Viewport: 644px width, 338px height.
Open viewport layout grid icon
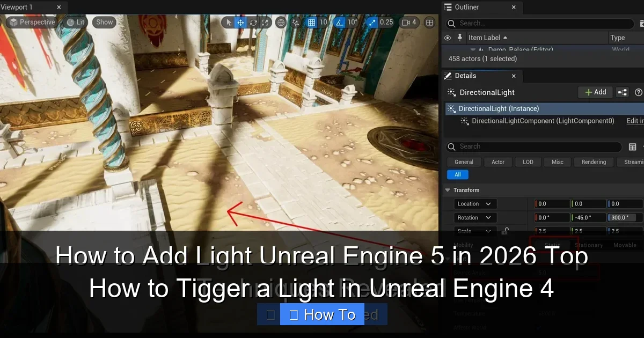tap(429, 23)
